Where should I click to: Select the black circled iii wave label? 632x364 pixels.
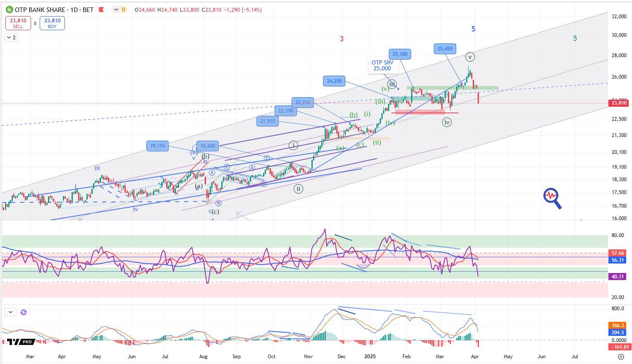[x=392, y=84]
